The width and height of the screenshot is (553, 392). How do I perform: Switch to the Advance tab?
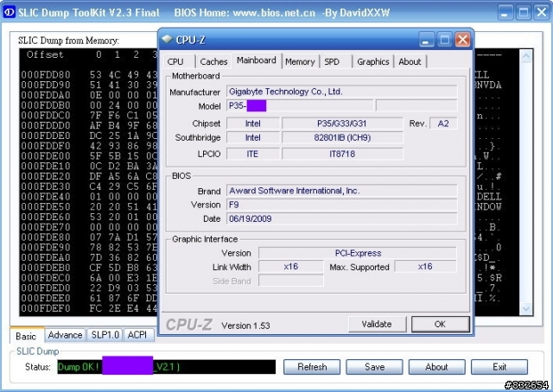coord(65,335)
